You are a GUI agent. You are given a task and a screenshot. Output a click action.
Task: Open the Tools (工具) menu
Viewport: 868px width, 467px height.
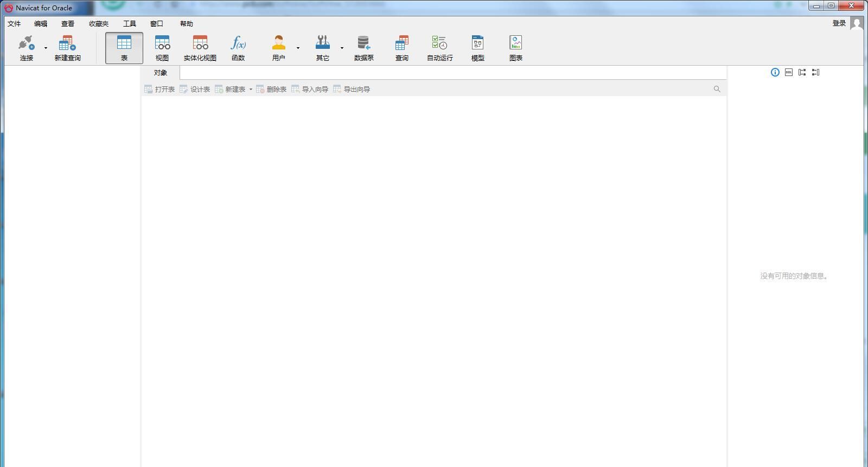pyautogui.click(x=130, y=24)
